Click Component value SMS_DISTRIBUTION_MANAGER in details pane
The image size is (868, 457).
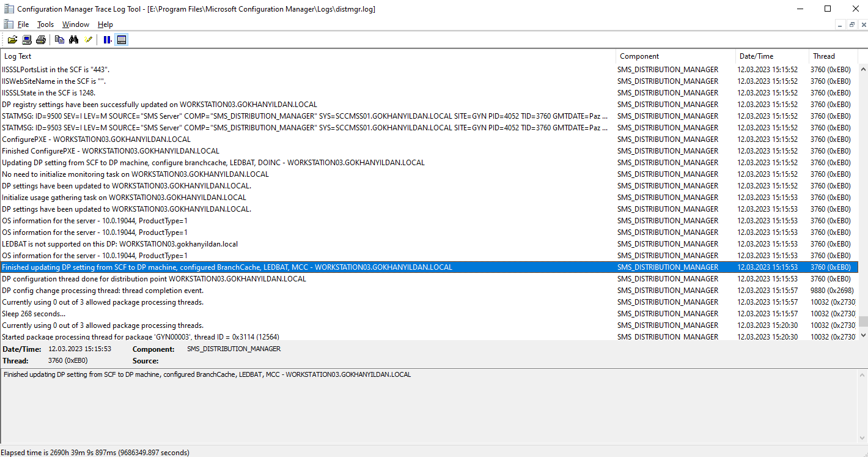(234, 349)
